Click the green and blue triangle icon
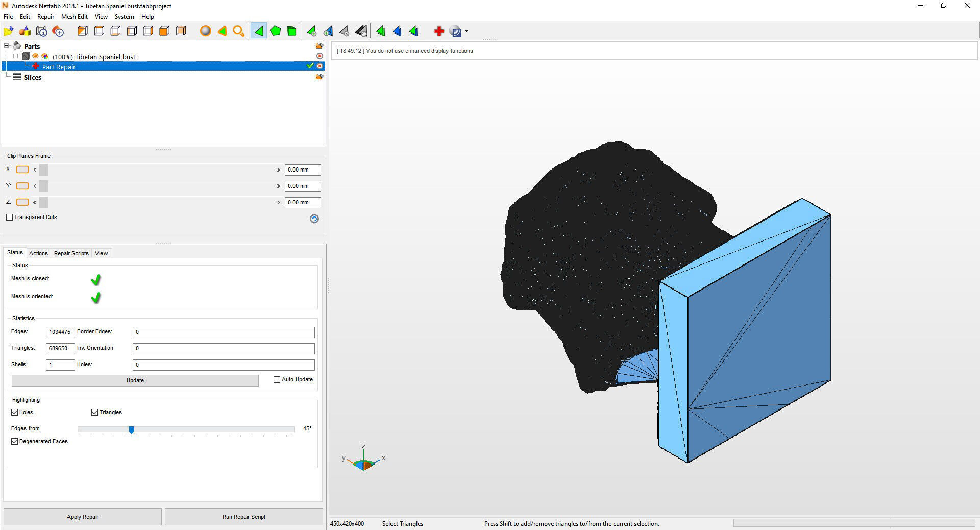The image size is (980, 530). [413, 31]
